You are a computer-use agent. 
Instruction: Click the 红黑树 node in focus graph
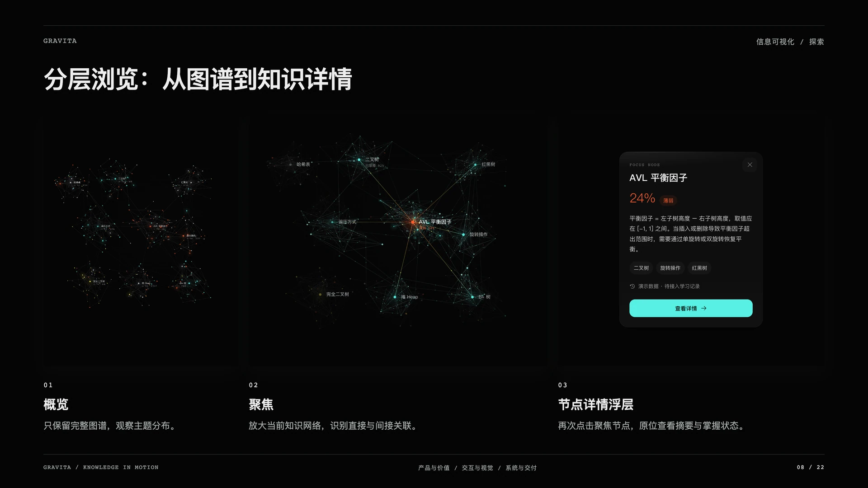point(475,164)
